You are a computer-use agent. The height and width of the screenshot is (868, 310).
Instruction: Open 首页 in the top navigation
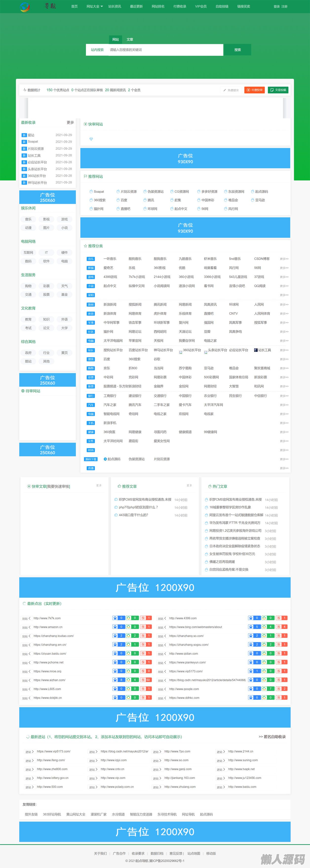click(75, 6)
